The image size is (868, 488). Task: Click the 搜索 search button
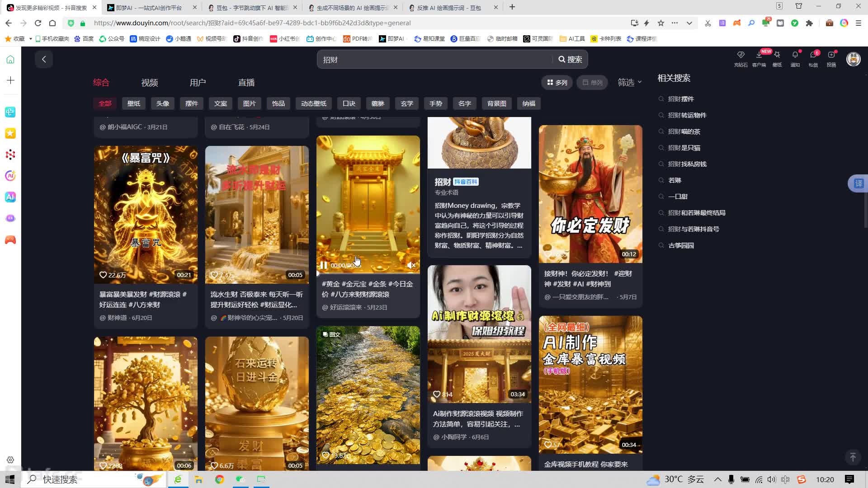[570, 60]
